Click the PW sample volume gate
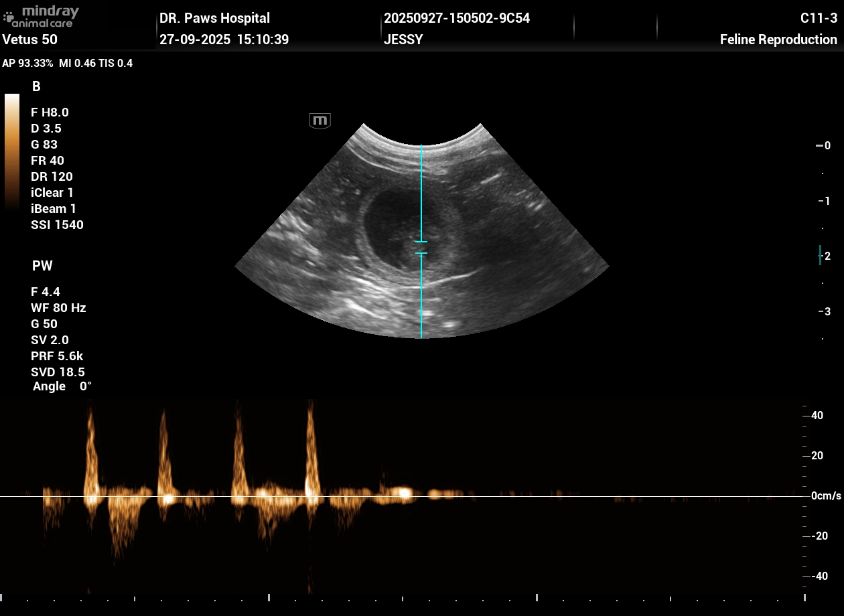 (x=421, y=247)
